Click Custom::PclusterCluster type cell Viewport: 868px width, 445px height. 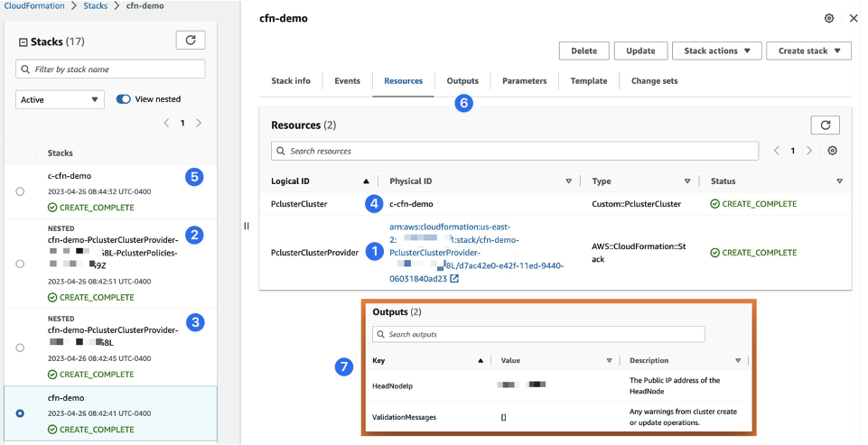pos(636,204)
